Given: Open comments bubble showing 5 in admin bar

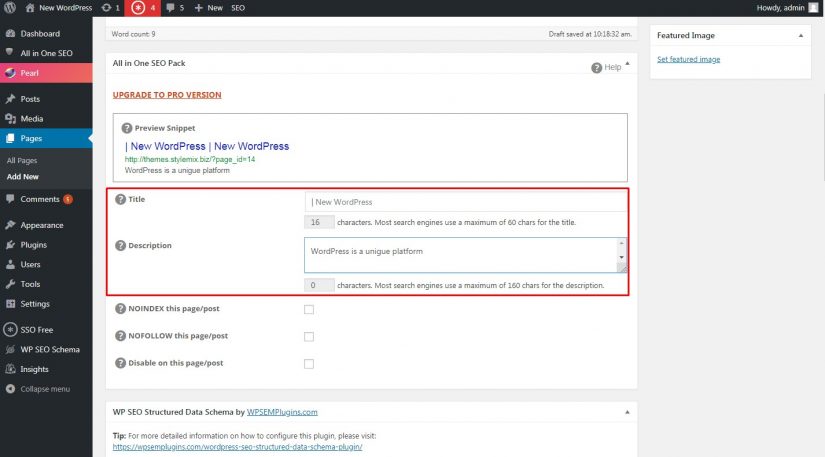Looking at the screenshot, I should [x=175, y=8].
